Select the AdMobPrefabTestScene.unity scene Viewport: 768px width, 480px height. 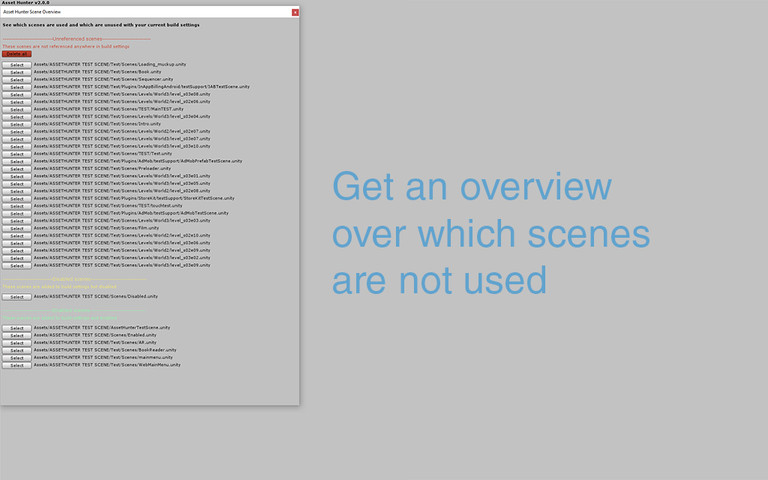coord(17,161)
